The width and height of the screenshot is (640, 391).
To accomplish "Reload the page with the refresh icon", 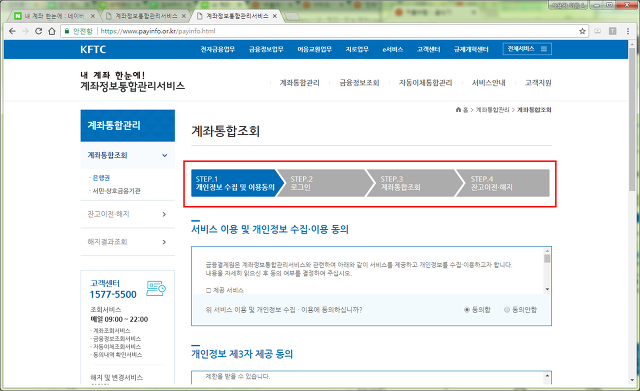I will (38, 31).
